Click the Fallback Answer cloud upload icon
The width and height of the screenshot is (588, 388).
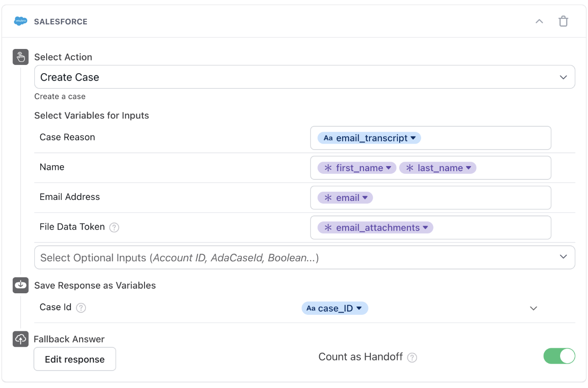21,339
